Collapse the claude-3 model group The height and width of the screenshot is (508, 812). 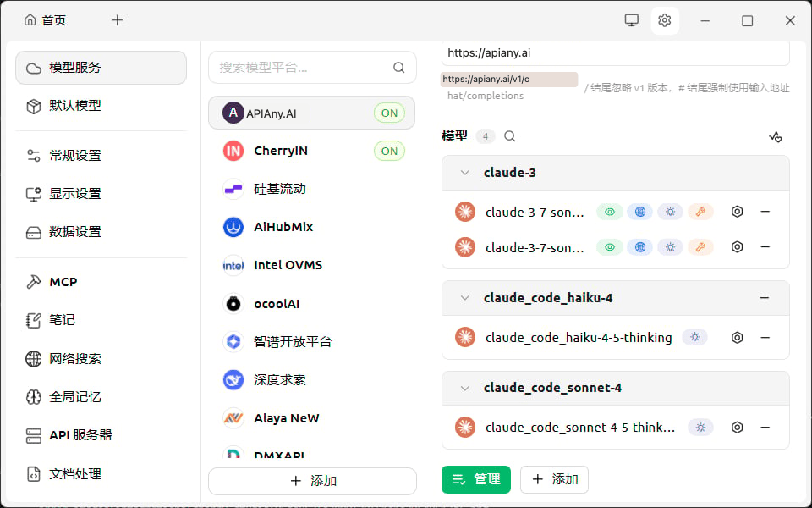465,173
